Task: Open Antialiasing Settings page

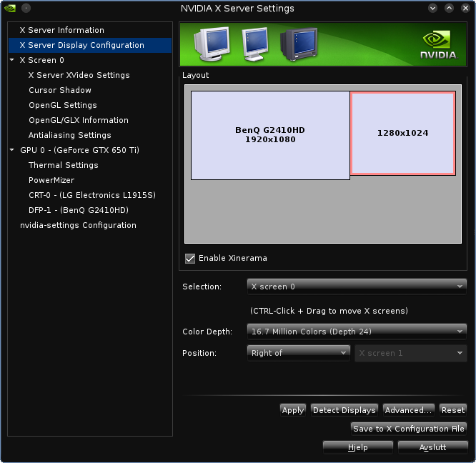Action: coord(69,135)
